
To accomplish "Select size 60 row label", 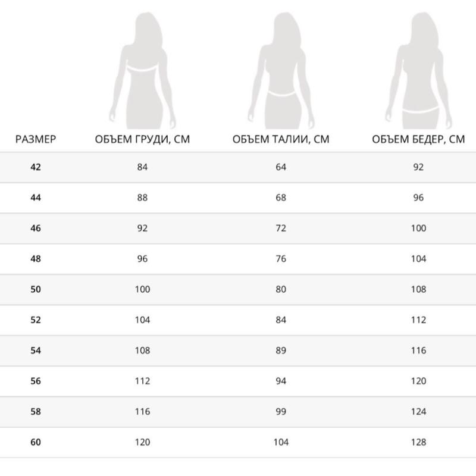I will pyautogui.click(x=36, y=442).
